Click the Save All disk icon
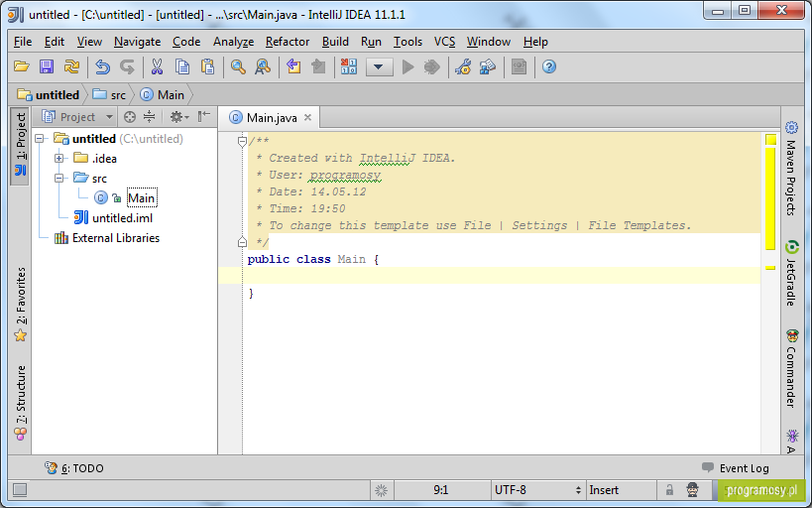The height and width of the screenshot is (508, 812). (47, 66)
